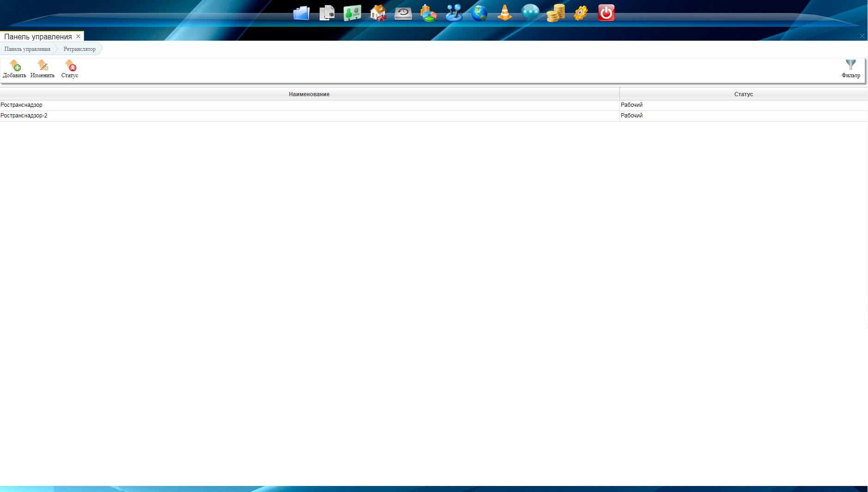Click the Ретранслятор breadcrumb

coord(79,49)
